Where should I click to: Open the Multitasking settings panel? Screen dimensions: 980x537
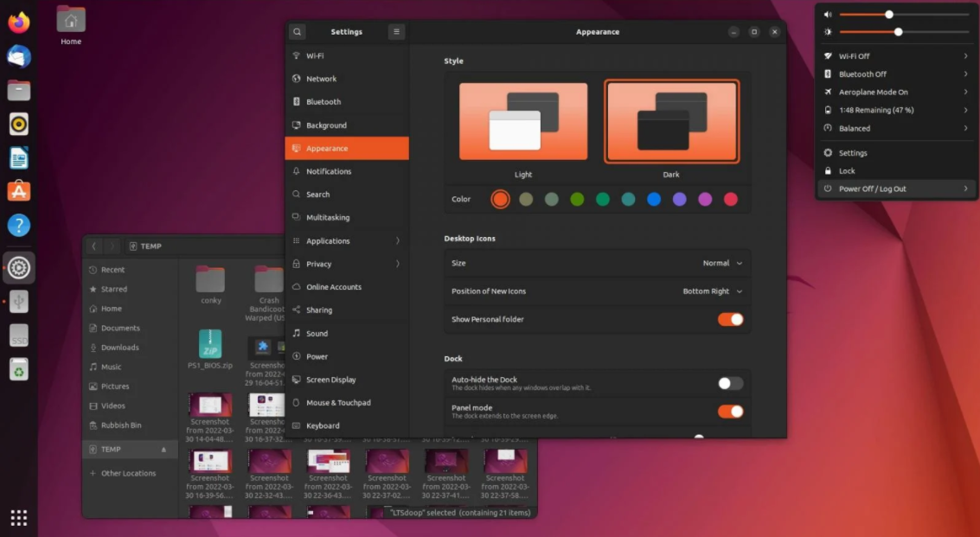click(x=347, y=218)
